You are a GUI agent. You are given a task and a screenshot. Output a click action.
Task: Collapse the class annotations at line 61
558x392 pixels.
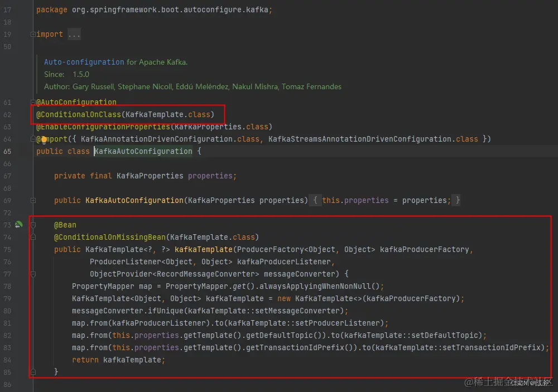click(x=33, y=103)
